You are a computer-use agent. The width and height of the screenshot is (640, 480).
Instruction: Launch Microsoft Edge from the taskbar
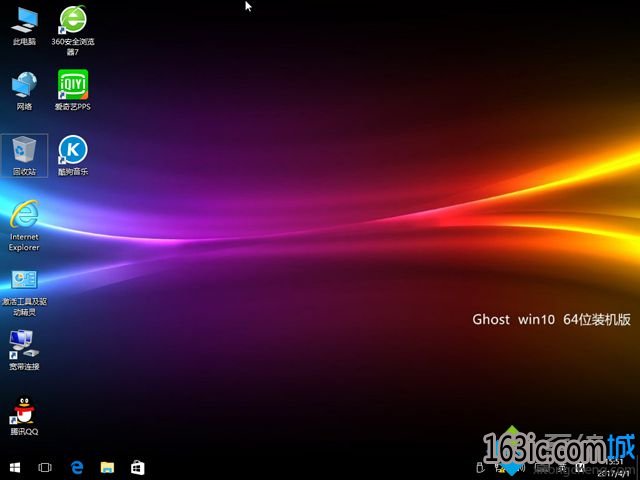(x=76, y=467)
